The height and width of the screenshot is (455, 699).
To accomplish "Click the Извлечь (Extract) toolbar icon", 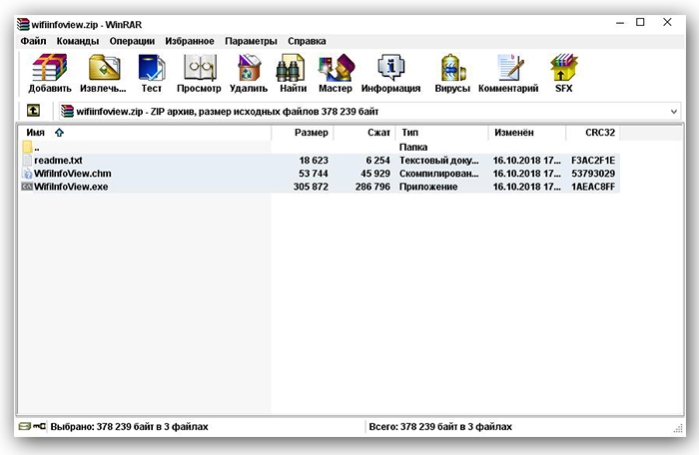I will point(103,68).
